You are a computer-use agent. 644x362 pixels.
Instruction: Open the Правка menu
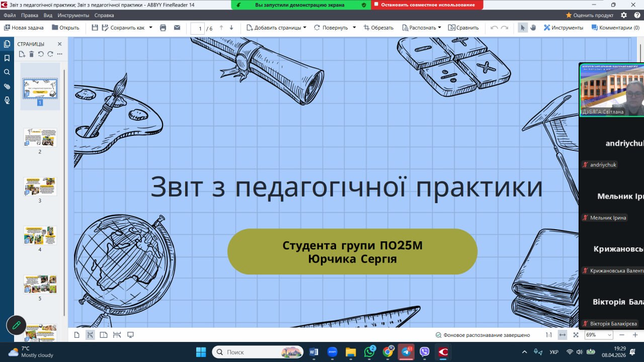(30, 15)
